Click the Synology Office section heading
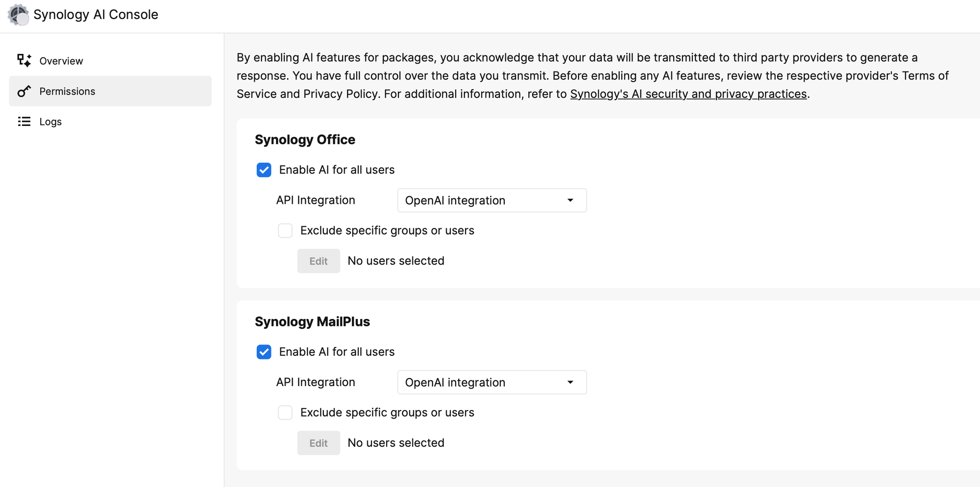 coord(305,140)
